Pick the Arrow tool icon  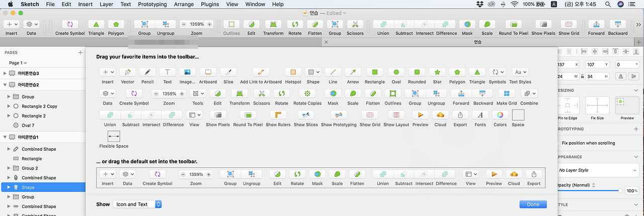pyautogui.click(x=353, y=72)
